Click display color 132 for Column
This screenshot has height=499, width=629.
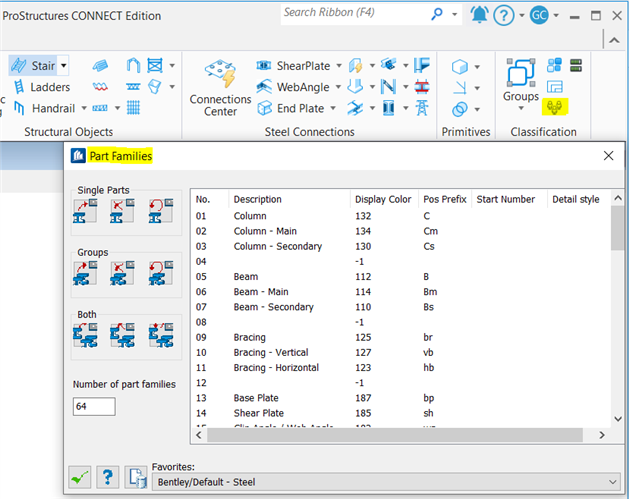[x=363, y=216]
